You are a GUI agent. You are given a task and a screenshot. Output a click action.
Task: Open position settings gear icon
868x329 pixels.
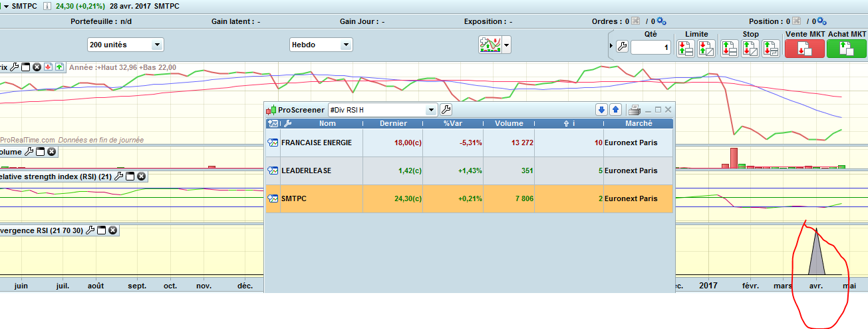[821, 21]
